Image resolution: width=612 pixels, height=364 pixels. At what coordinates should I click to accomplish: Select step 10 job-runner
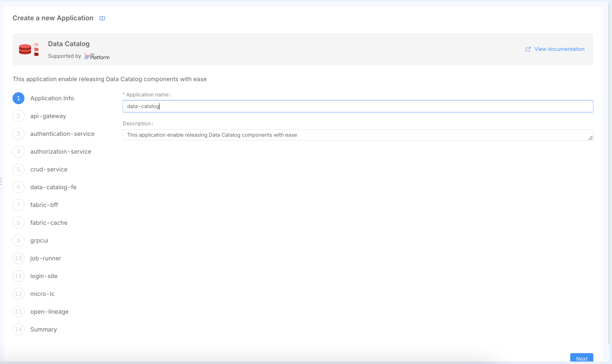(46, 258)
